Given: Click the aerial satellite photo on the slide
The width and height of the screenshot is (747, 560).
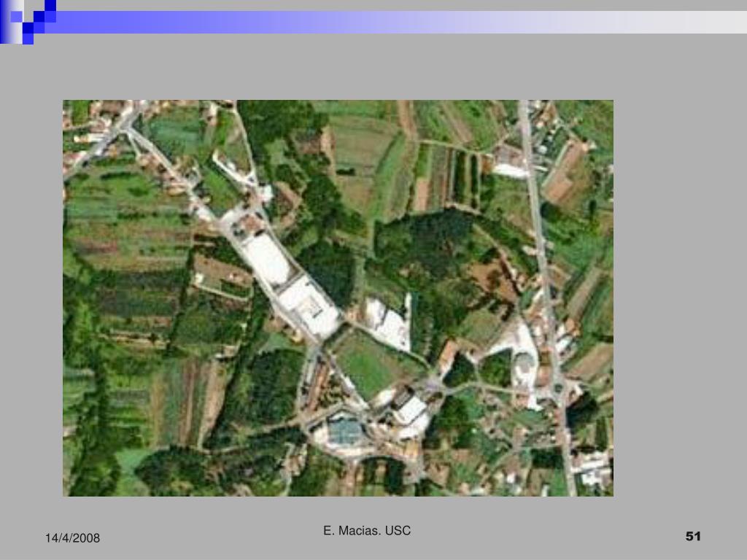Looking at the screenshot, I should click(338, 298).
